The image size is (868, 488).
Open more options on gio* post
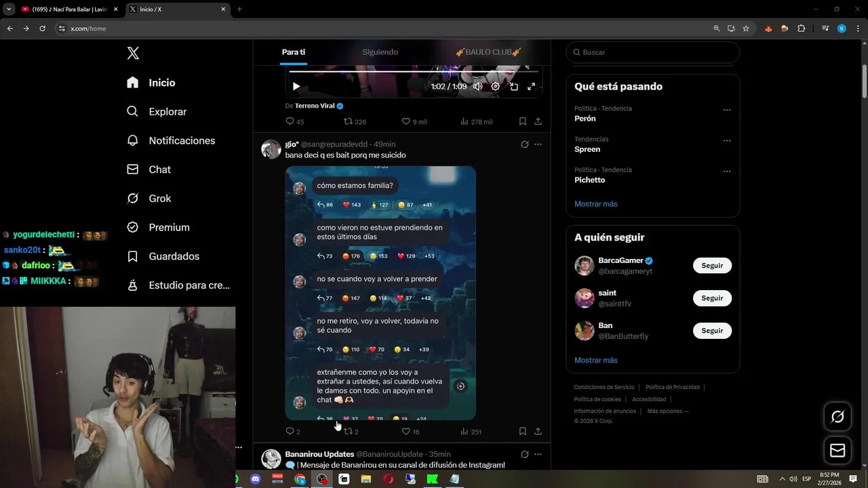538,144
